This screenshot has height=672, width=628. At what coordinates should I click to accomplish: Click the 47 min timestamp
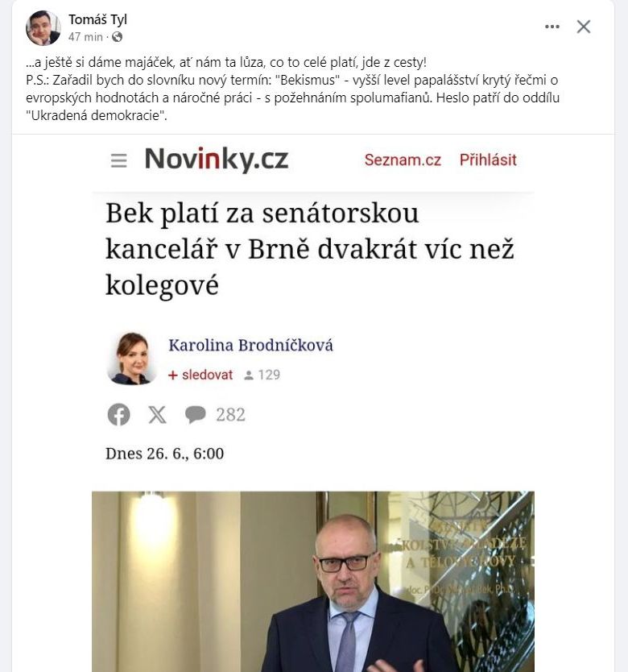[x=85, y=37]
